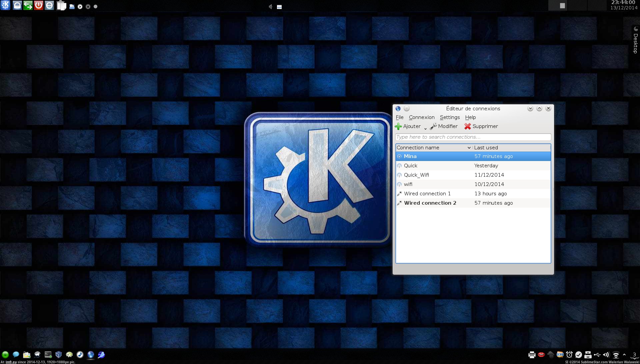The height and width of the screenshot is (364, 640).
Task: Open the USB device notifier
Action: click(x=597, y=355)
